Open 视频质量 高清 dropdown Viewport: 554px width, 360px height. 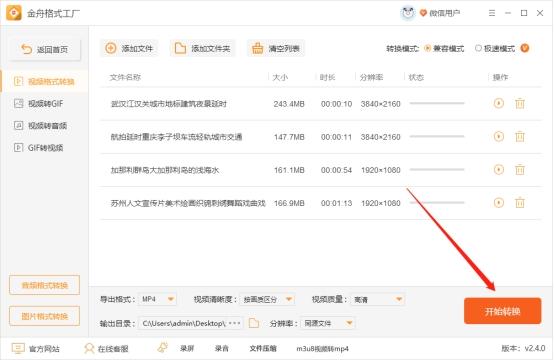377,299
